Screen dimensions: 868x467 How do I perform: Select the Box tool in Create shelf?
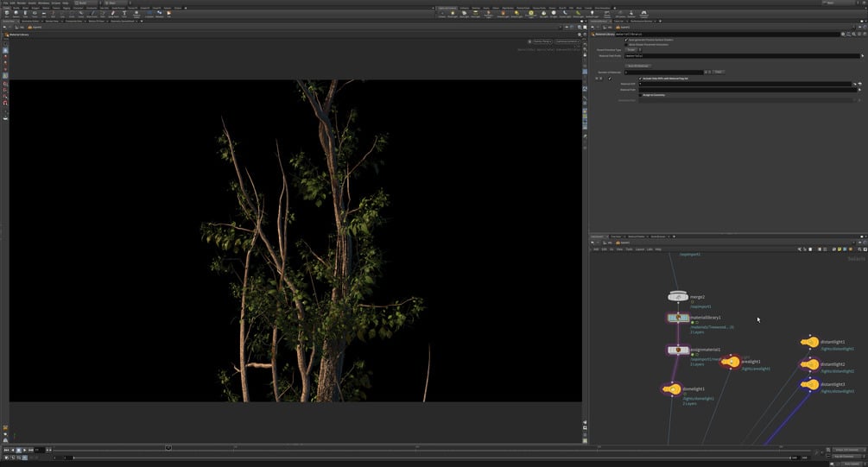click(x=7, y=14)
